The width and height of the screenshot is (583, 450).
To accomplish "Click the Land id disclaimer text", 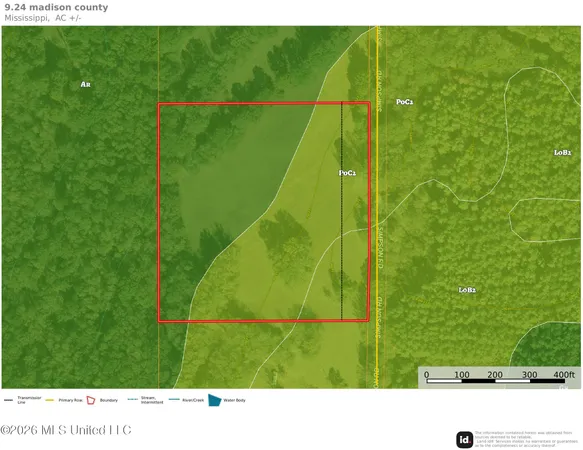I will [526, 439].
